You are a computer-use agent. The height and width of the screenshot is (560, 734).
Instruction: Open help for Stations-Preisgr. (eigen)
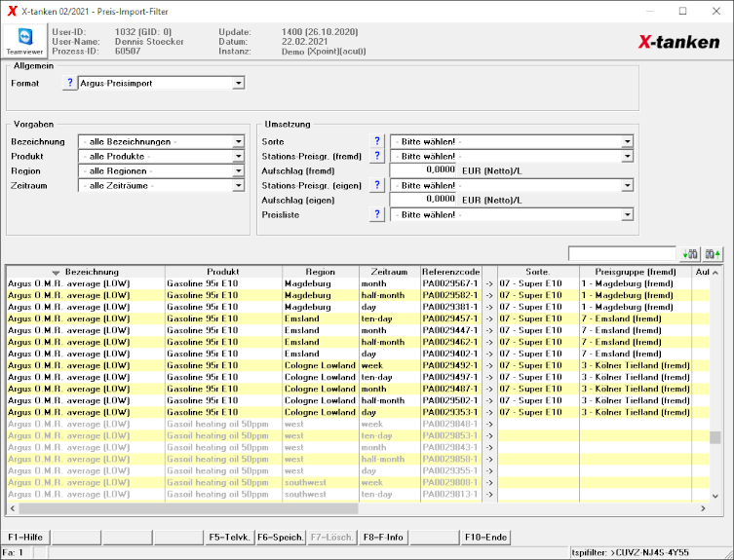point(377,185)
